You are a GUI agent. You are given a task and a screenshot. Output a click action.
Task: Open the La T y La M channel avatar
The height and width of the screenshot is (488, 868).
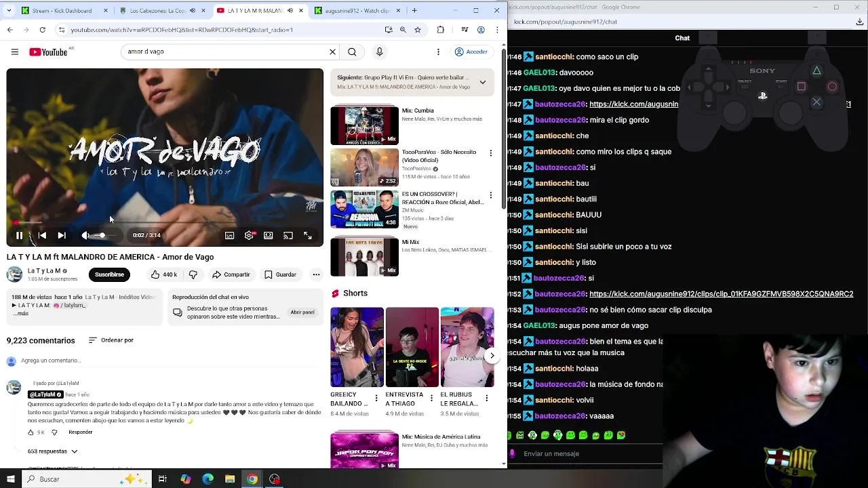pyautogui.click(x=14, y=274)
